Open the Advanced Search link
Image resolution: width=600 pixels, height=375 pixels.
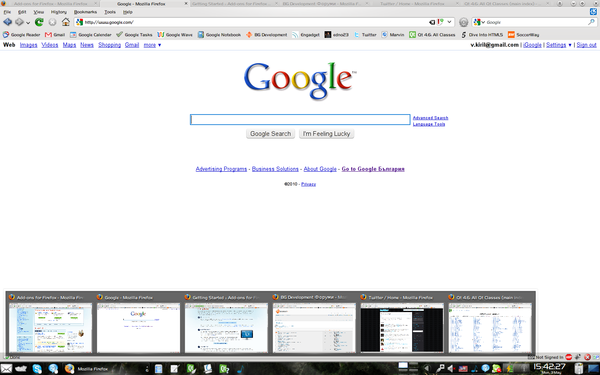[x=430, y=118]
